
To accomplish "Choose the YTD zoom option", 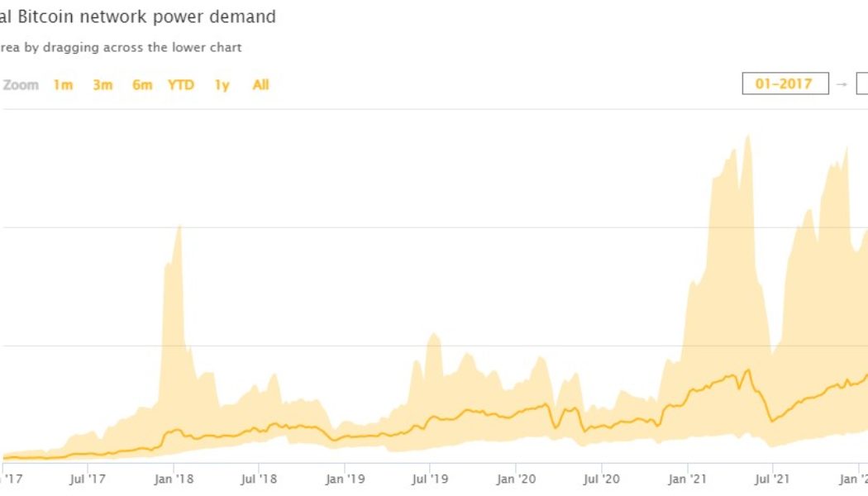I will (x=181, y=85).
